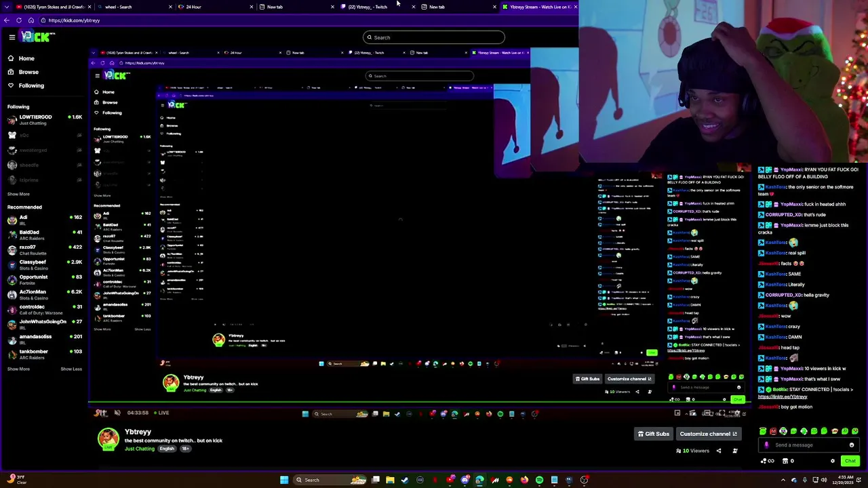Open the Kick hamburger sidebar menu
The width and height of the screenshot is (868, 488).
pos(12,37)
